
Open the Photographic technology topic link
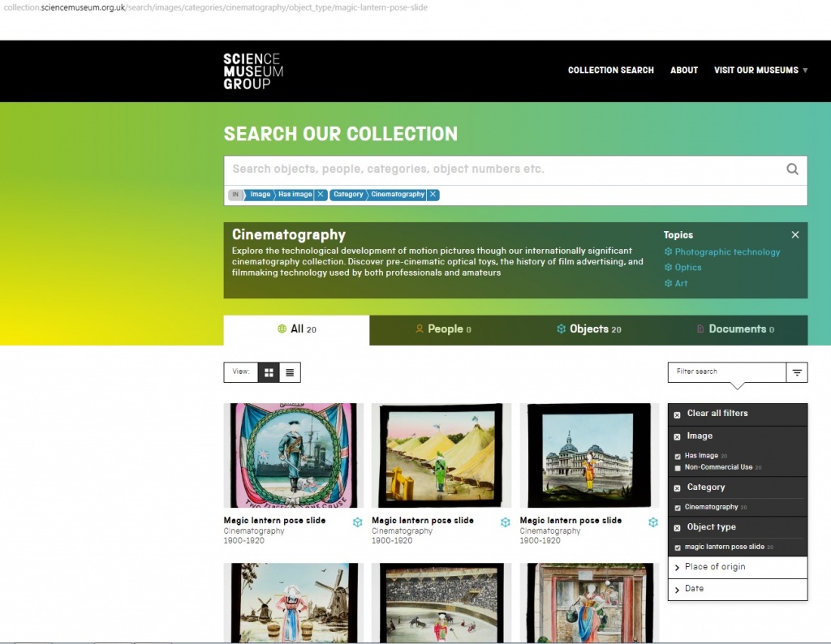point(727,252)
